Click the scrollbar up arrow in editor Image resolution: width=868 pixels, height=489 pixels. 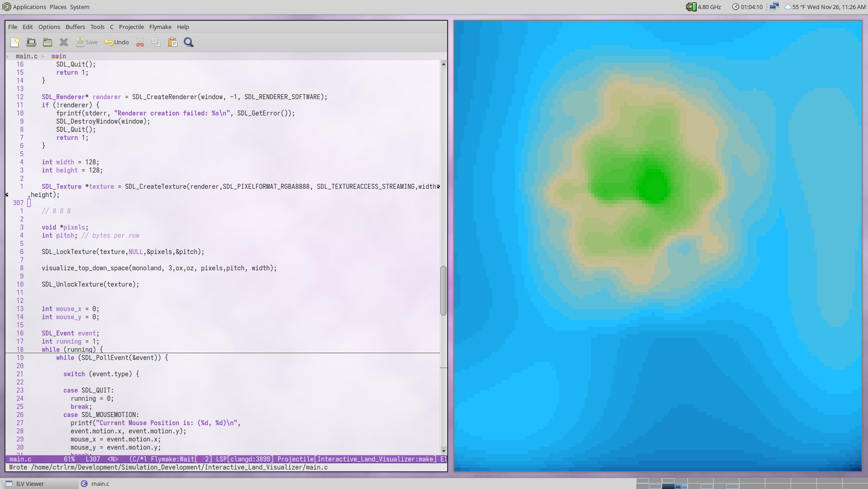pyautogui.click(x=444, y=64)
